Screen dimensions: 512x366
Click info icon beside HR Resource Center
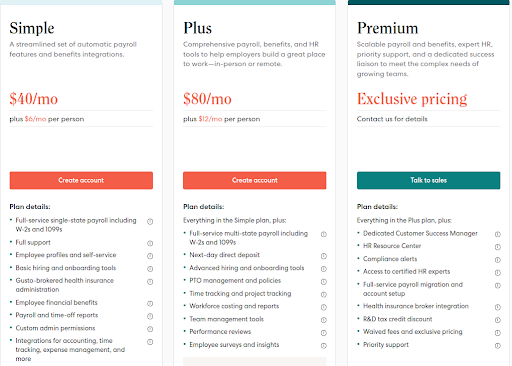498,247
